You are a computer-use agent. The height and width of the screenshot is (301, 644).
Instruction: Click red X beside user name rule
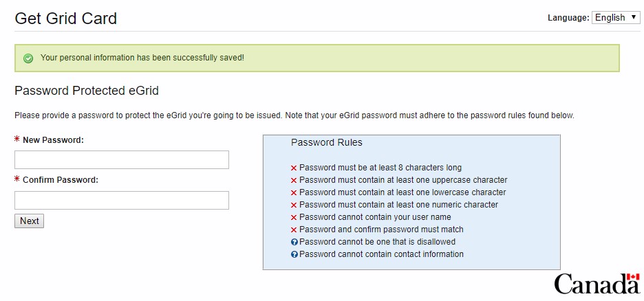point(294,217)
